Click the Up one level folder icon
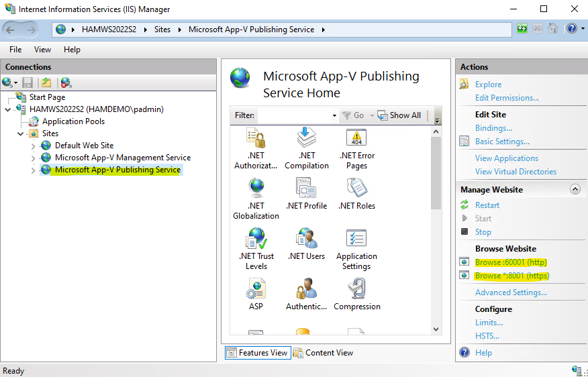 coord(46,83)
